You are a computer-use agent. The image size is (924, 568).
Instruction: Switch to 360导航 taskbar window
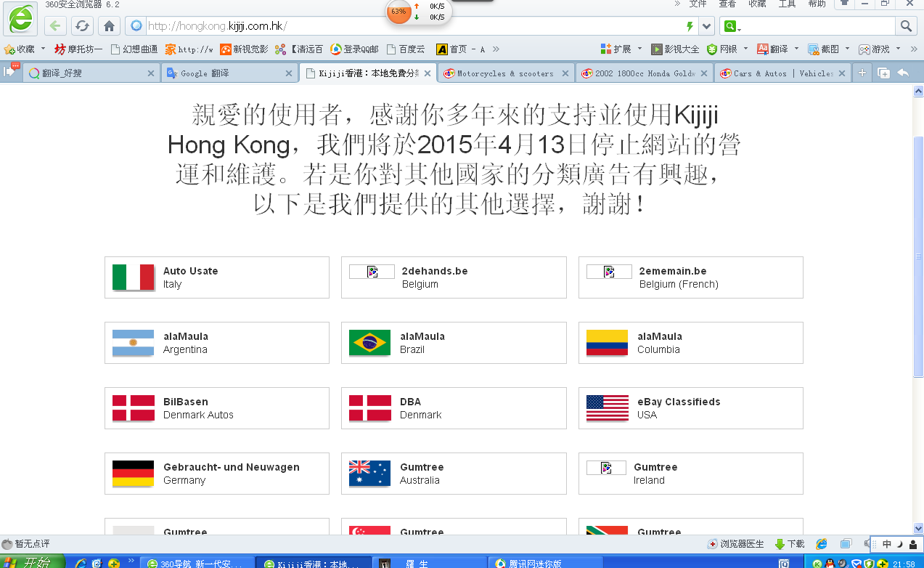(x=197, y=563)
